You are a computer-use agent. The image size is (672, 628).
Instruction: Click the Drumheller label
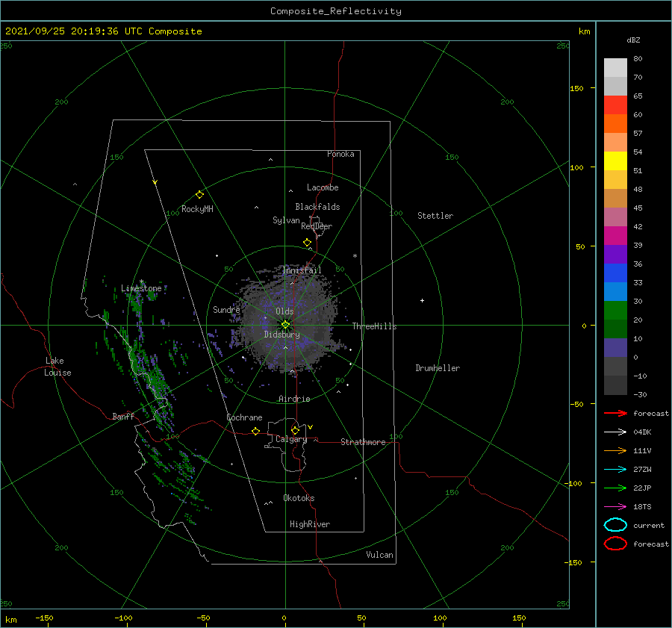point(438,368)
